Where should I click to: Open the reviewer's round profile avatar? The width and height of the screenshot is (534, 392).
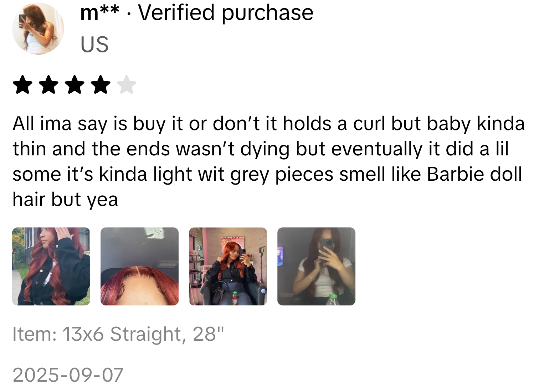[x=38, y=29]
